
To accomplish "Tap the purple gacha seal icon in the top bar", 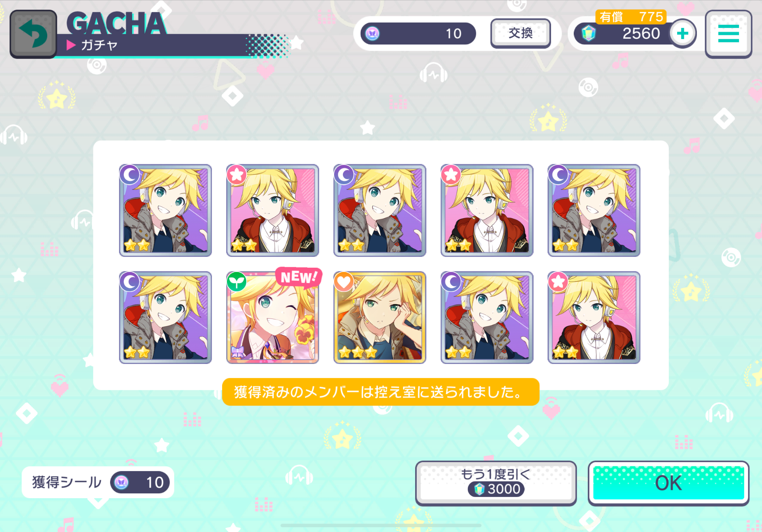I will 372,33.
